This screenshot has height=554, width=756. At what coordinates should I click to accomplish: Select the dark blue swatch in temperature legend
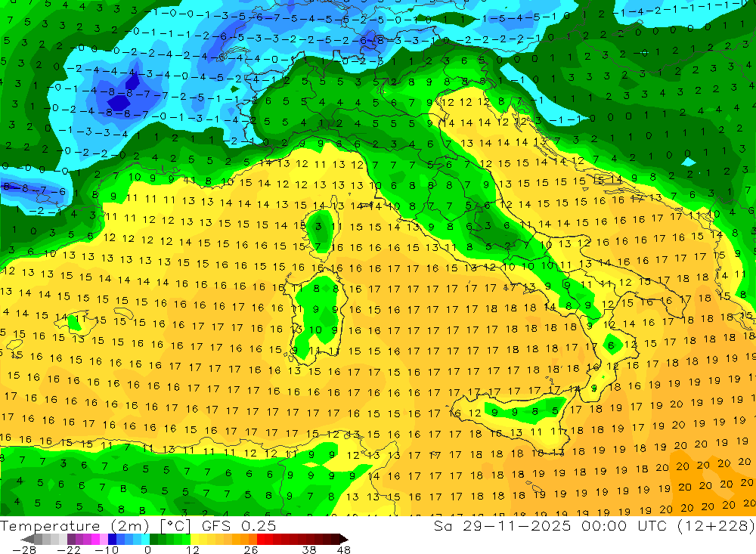point(113,539)
